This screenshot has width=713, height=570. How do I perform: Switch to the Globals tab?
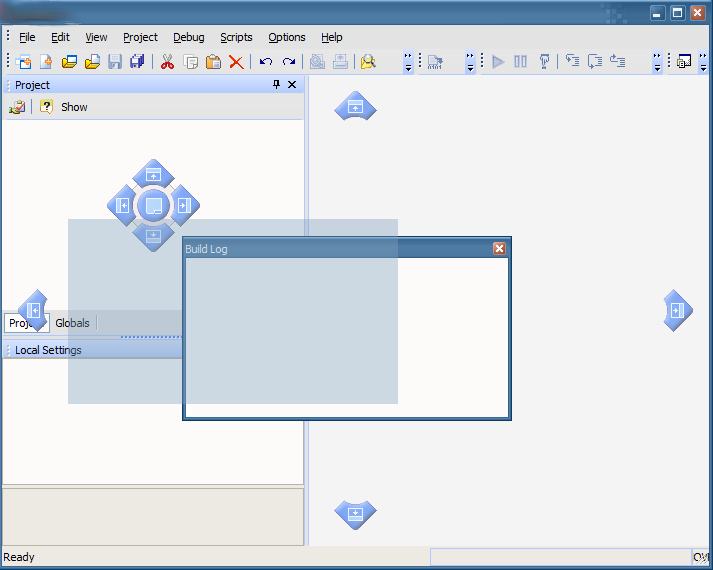[x=72, y=323]
